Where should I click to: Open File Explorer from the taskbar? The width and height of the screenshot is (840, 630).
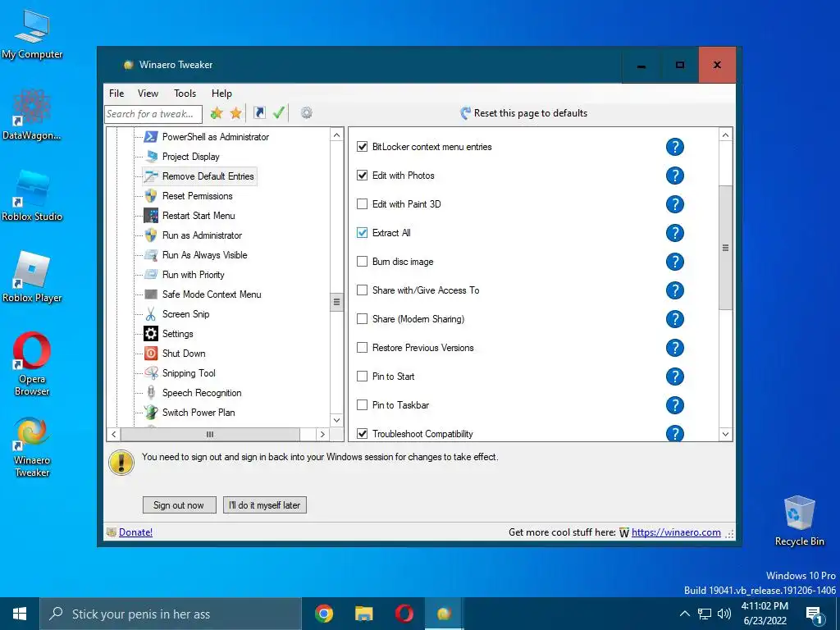pyautogui.click(x=363, y=614)
